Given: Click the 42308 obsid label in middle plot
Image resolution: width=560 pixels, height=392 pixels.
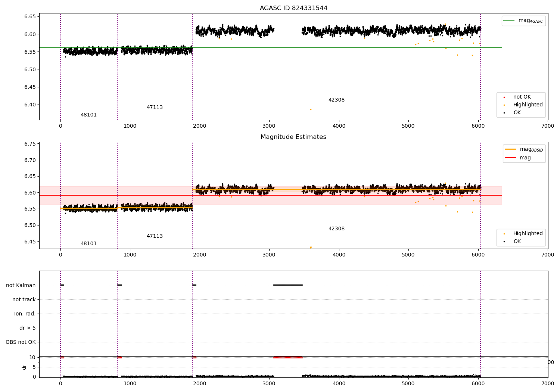Looking at the screenshot, I should [x=336, y=229].
